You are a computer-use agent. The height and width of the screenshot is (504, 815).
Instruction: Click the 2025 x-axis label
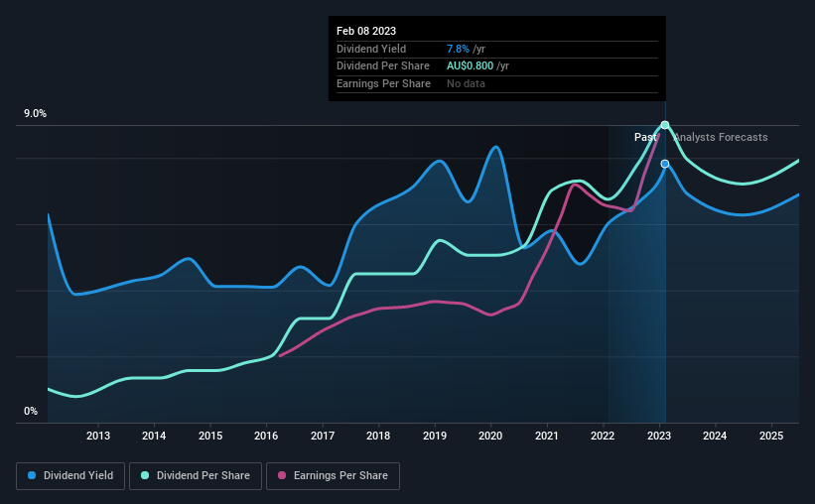[771, 436]
